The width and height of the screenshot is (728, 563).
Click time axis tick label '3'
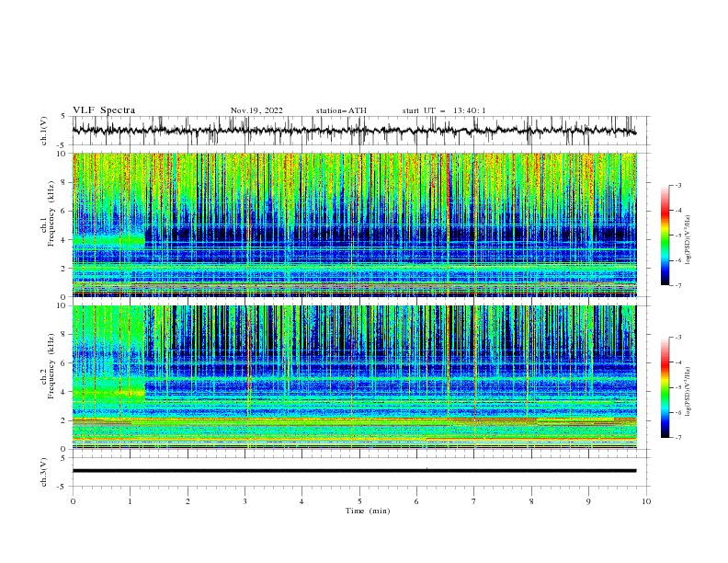tap(245, 501)
